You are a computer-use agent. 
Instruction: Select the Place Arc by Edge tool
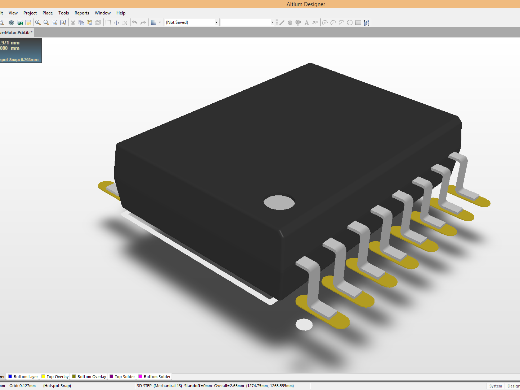(333, 22)
